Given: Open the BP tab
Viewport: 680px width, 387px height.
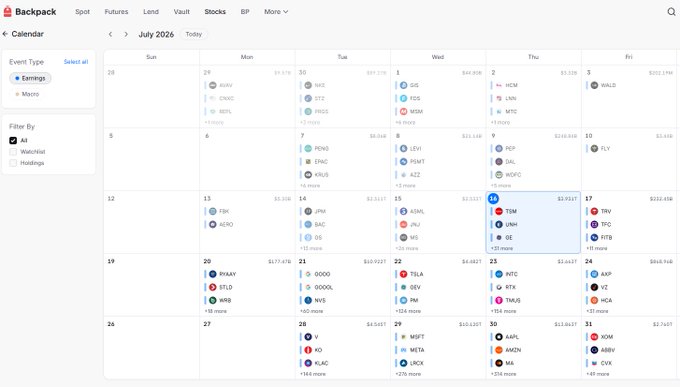Looking at the screenshot, I should tap(245, 12).
